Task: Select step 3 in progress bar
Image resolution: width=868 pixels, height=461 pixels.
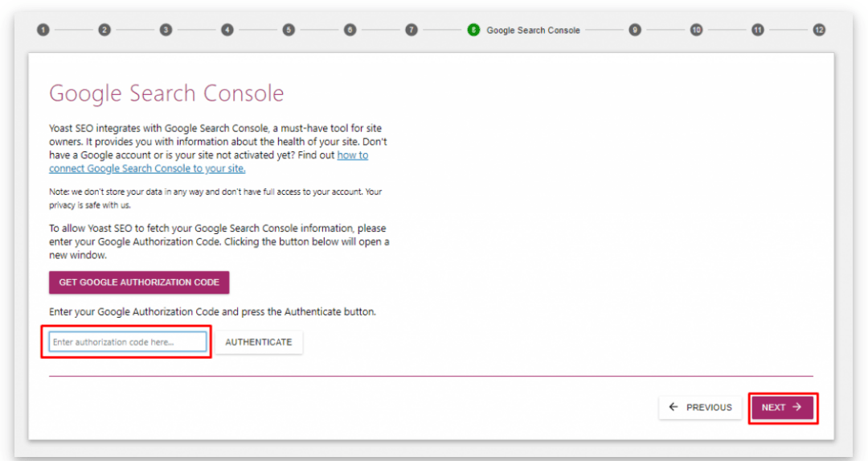Action: (x=166, y=30)
